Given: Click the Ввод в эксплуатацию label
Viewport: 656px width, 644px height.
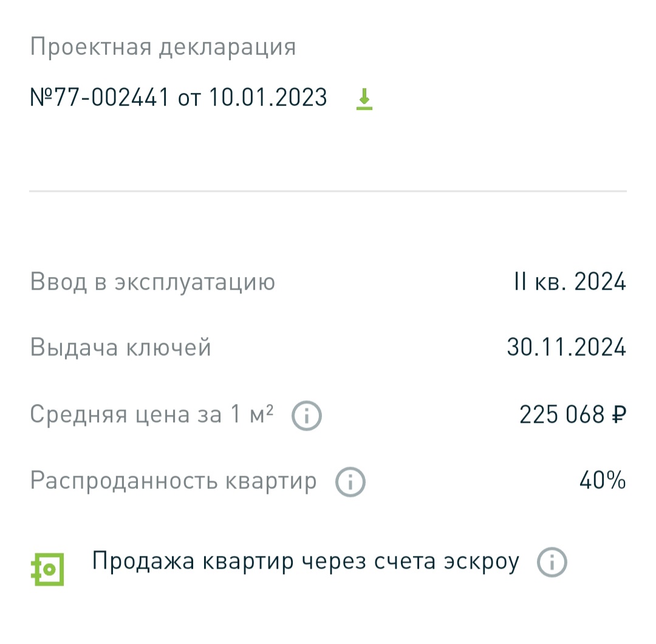Looking at the screenshot, I should 152,283.
